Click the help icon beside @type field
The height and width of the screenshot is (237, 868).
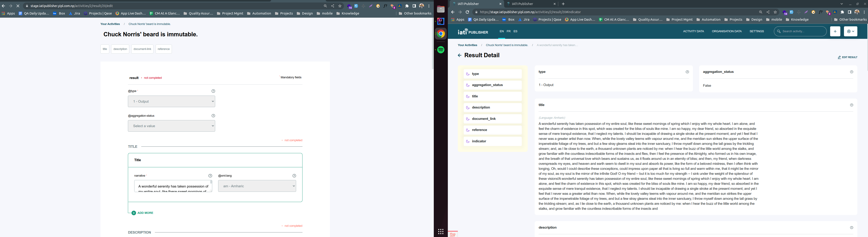(213, 91)
